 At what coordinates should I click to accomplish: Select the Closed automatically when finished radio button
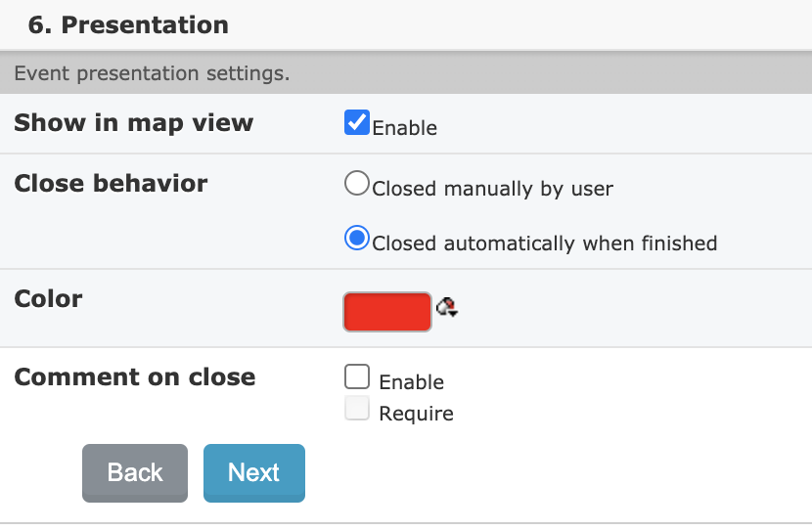357,238
